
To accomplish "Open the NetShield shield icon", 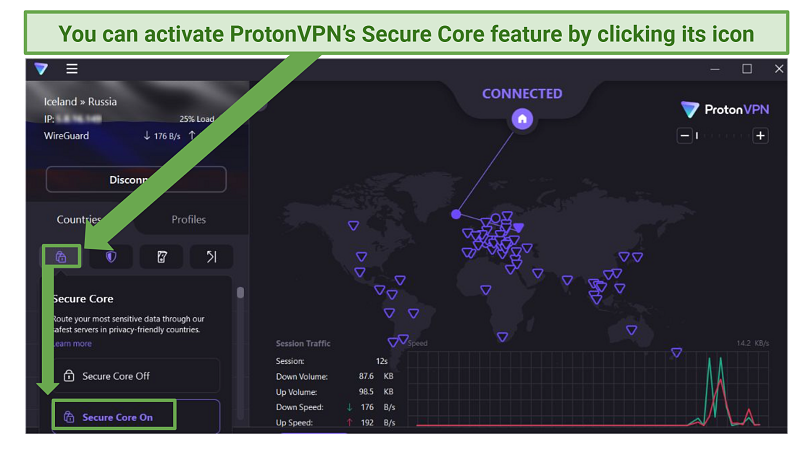I will [x=111, y=256].
